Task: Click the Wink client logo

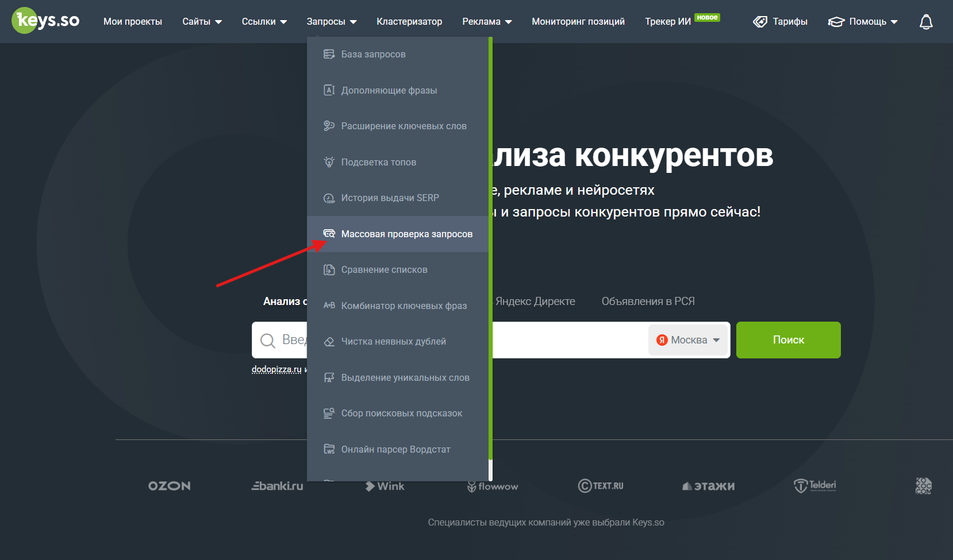Action: pos(385,486)
